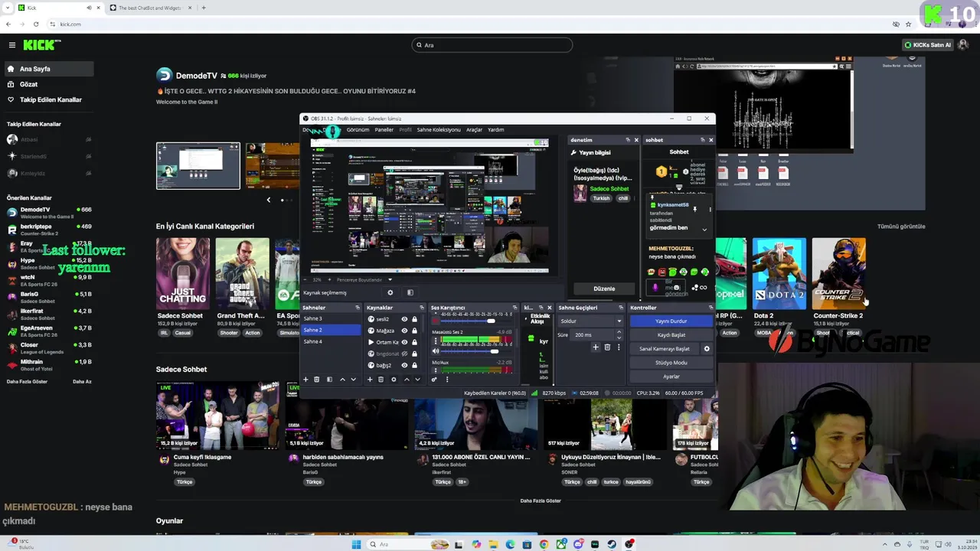Open the Ses Karıştırıcı three-dot menu
980x551 pixels.
pos(447,380)
